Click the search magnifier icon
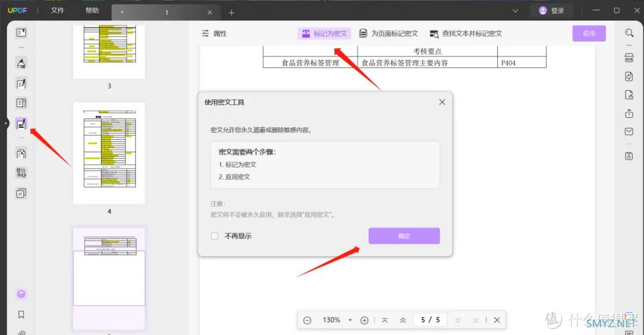The image size is (644, 335). [x=629, y=33]
